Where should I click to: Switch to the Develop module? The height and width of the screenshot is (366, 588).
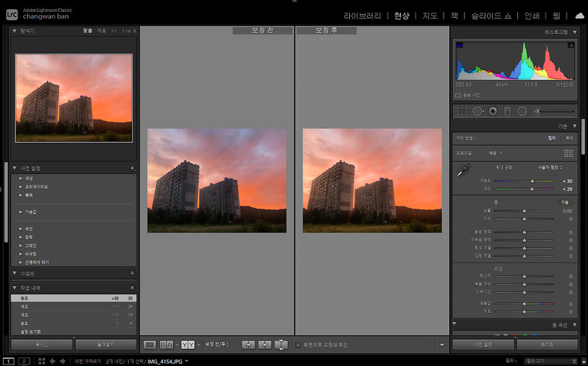click(402, 16)
